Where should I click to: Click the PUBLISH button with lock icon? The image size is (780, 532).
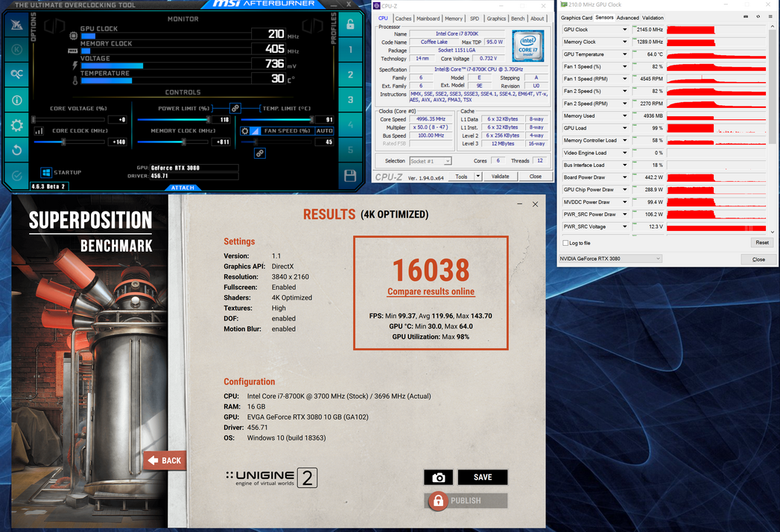click(x=466, y=501)
